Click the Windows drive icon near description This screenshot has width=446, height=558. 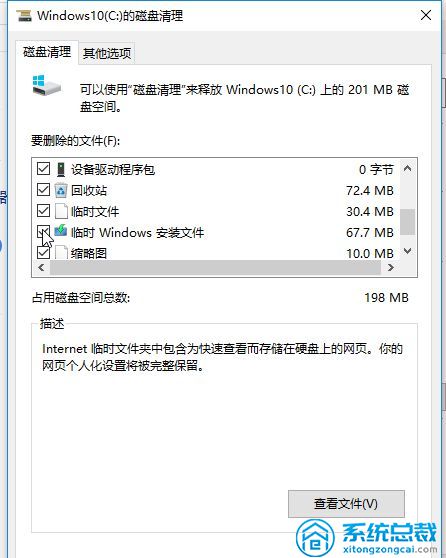click(x=46, y=85)
